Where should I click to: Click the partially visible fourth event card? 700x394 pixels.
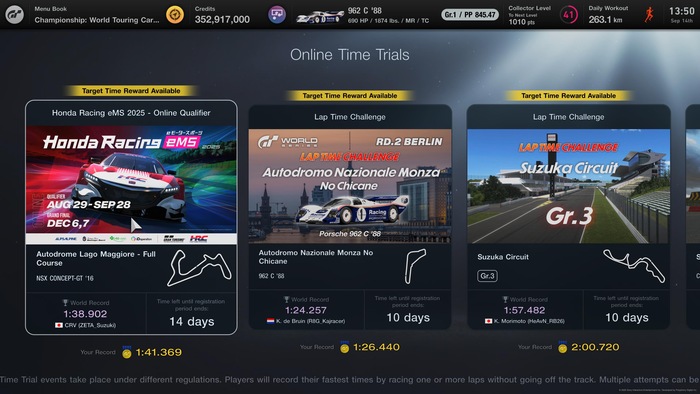click(x=693, y=217)
